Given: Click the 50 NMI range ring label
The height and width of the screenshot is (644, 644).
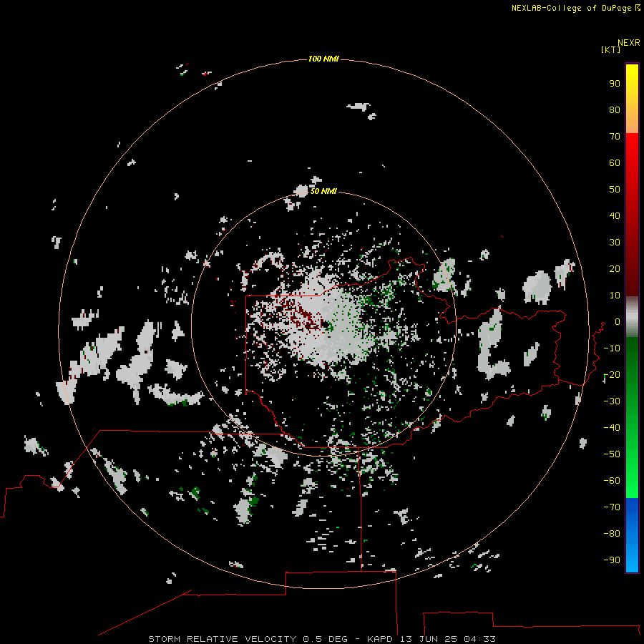Looking at the screenshot, I should pyautogui.click(x=323, y=191).
